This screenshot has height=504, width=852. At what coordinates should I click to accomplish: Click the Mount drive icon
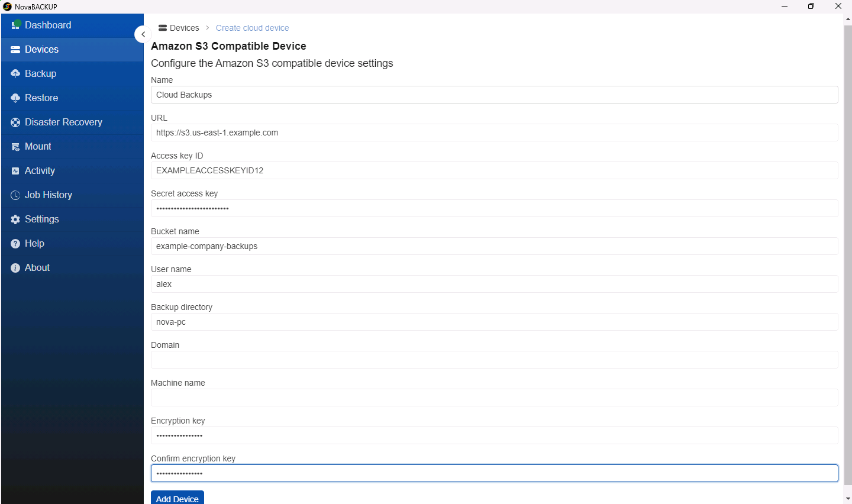tap(15, 146)
